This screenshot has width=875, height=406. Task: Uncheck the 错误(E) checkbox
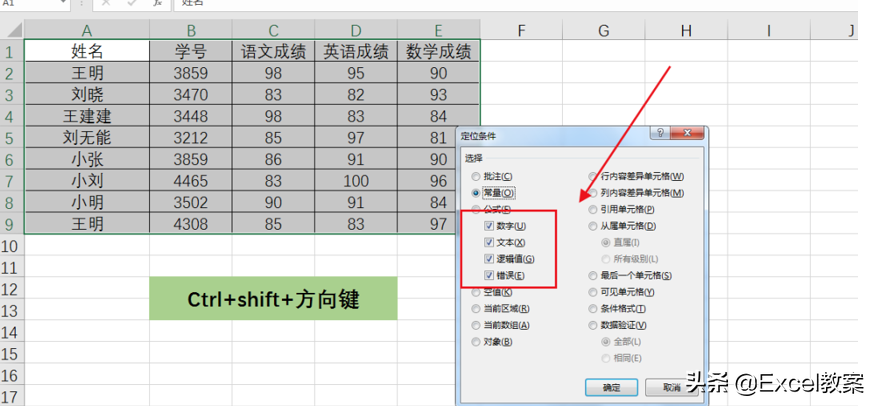[489, 276]
